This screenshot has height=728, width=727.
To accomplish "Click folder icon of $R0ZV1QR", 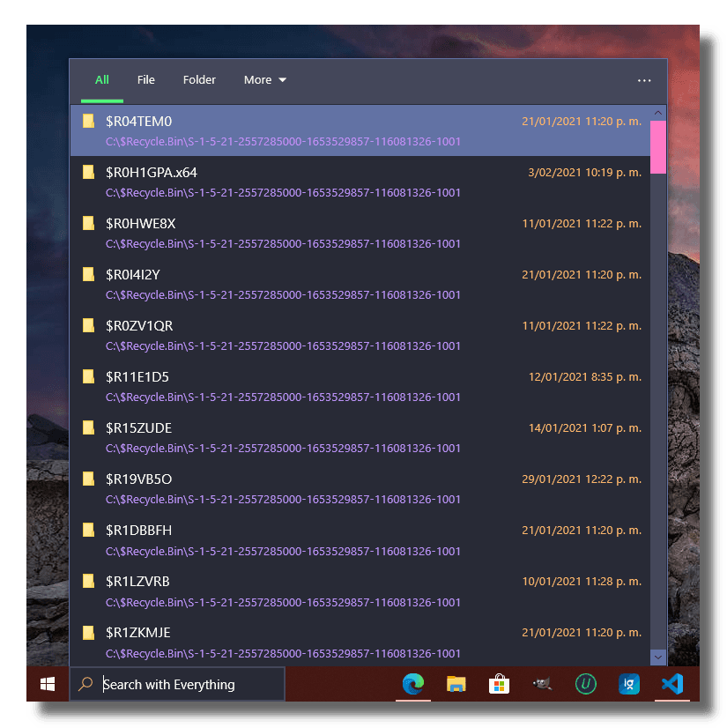I will 88,325.
